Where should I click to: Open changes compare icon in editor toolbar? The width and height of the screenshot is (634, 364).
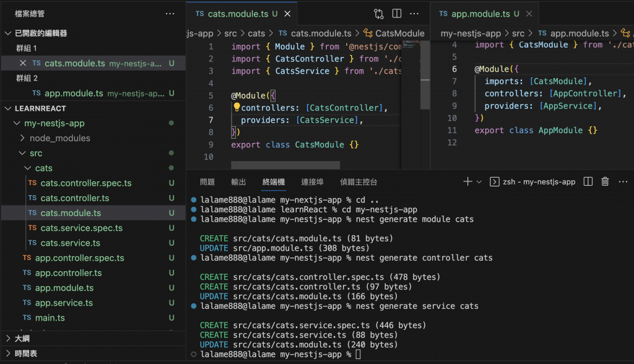378,14
